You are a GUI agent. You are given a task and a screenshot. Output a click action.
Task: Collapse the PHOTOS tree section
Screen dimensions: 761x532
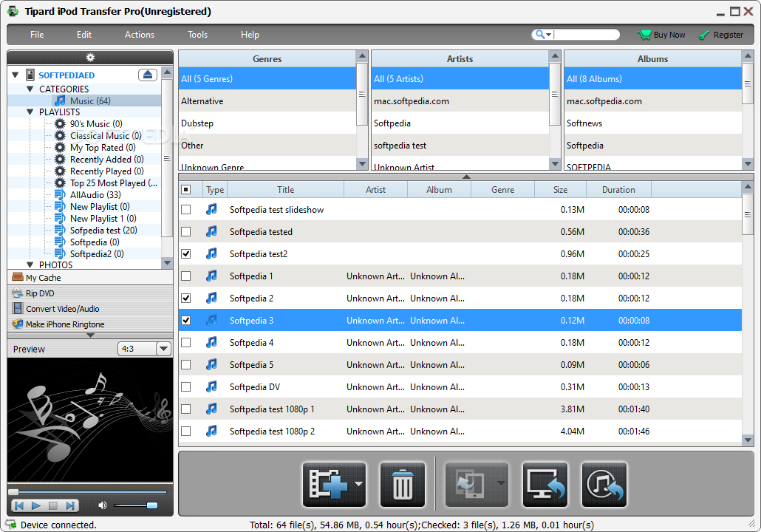[30, 265]
